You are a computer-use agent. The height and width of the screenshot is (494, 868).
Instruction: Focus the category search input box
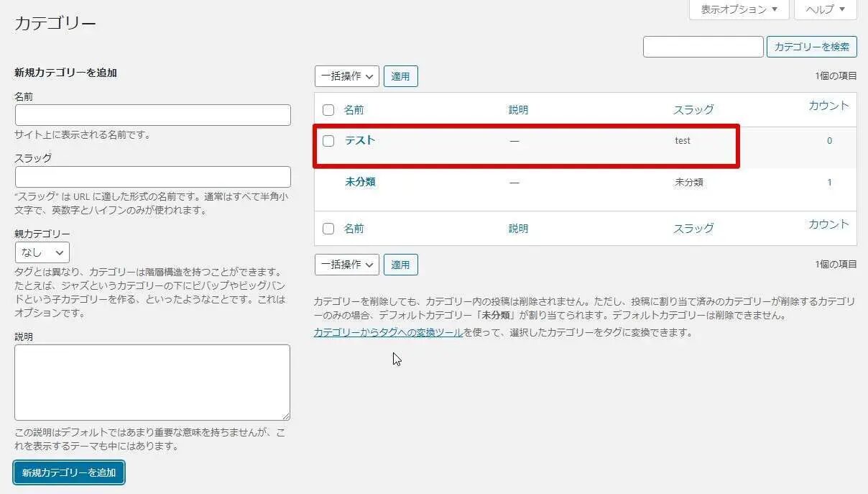pyautogui.click(x=703, y=47)
